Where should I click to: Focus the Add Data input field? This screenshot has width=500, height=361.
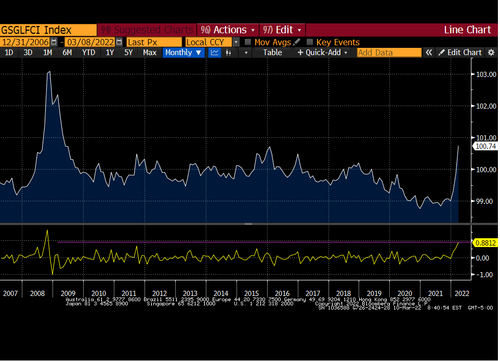coord(389,53)
